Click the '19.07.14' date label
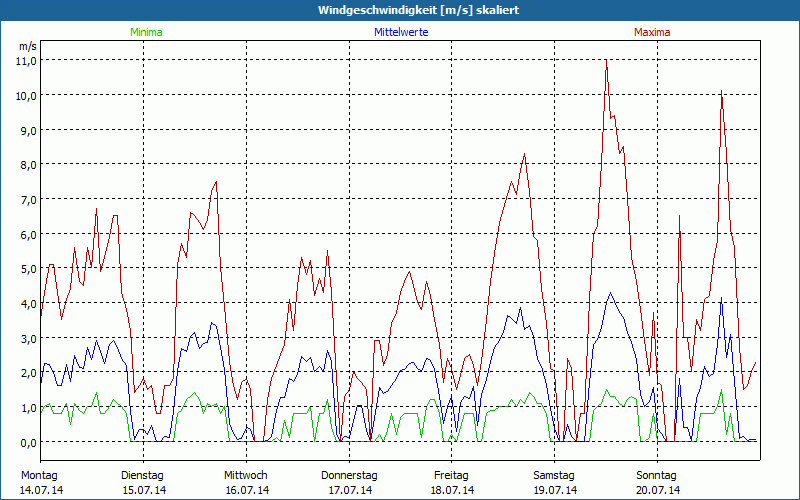 [555, 490]
